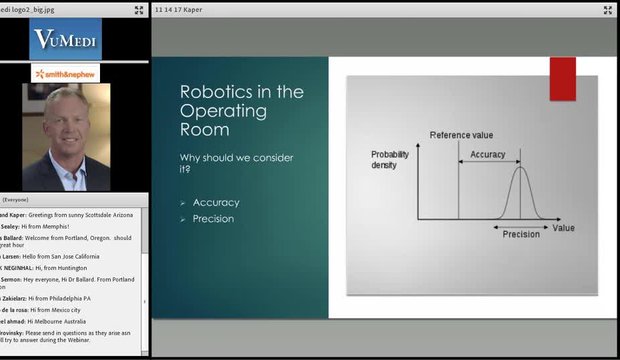Click the arrow bullet next to Precision
This screenshot has width=620, height=360.
pos(183,220)
